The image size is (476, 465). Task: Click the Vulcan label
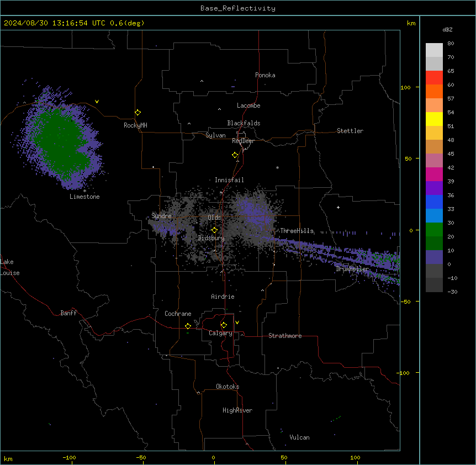click(x=300, y=437)
